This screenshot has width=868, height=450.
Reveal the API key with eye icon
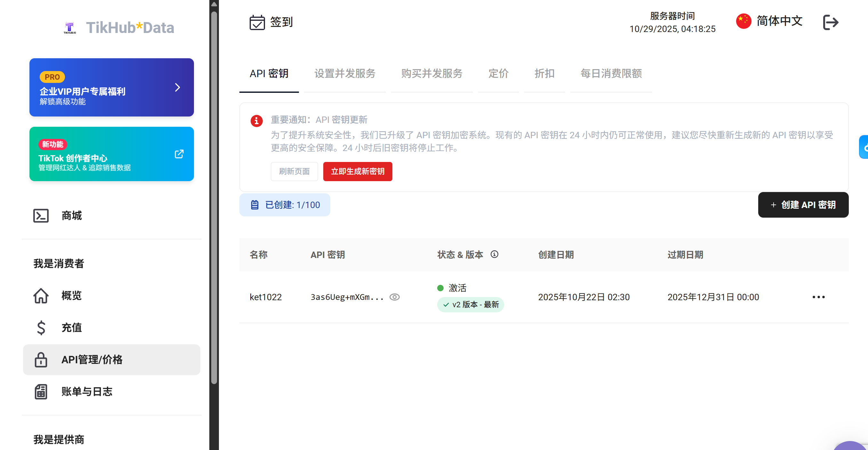[394, 297]
